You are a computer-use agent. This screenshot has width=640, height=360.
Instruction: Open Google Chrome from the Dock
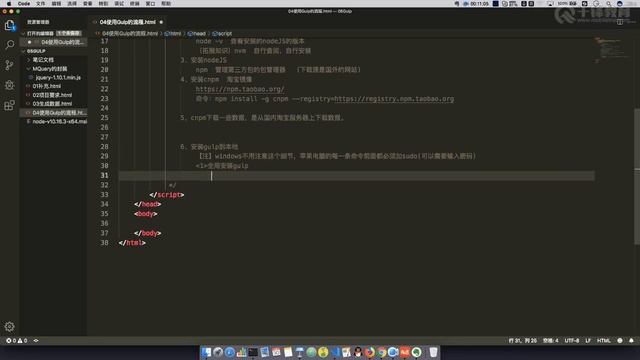pyautogui.click(x=382, y=352)
